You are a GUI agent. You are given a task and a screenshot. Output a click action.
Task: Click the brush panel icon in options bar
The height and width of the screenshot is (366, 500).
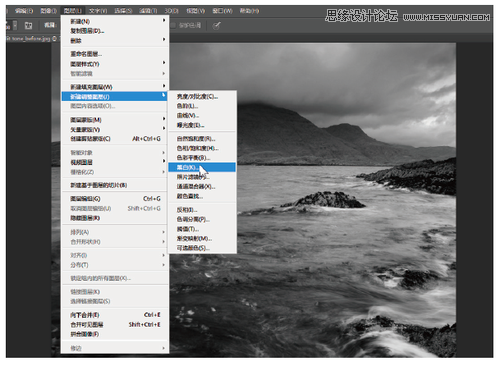(29, 25)
